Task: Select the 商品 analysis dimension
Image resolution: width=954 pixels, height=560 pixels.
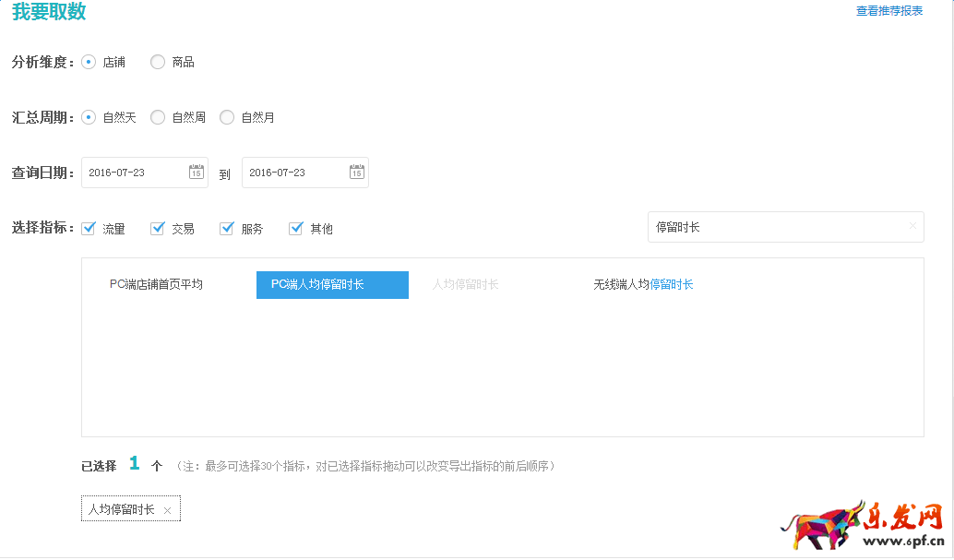Action: coord(157,62)
